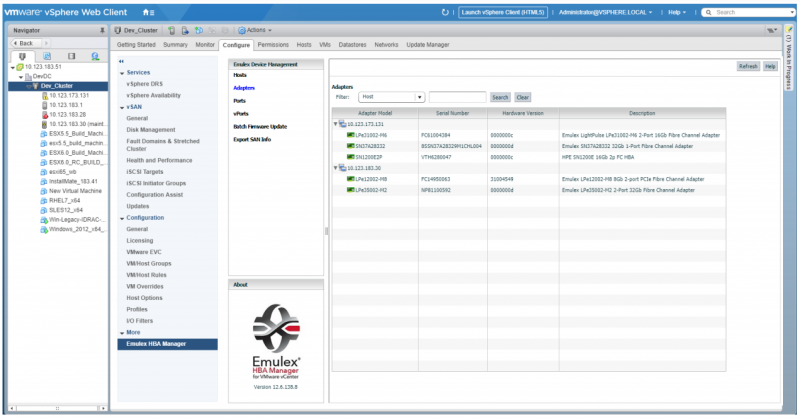
Task: Click the refresh icon in top banner
Action: pyautogui.click(x=445, y=12)
